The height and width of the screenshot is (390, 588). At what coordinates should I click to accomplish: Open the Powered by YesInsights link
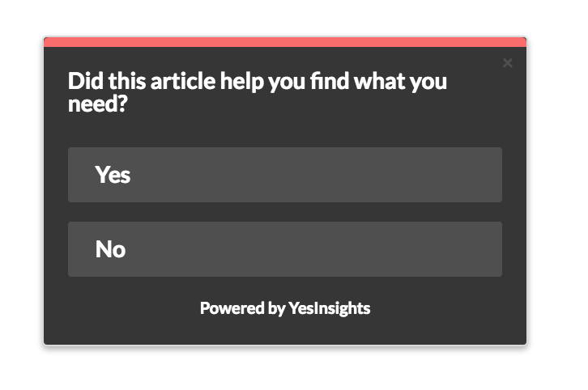click(285, 308)
